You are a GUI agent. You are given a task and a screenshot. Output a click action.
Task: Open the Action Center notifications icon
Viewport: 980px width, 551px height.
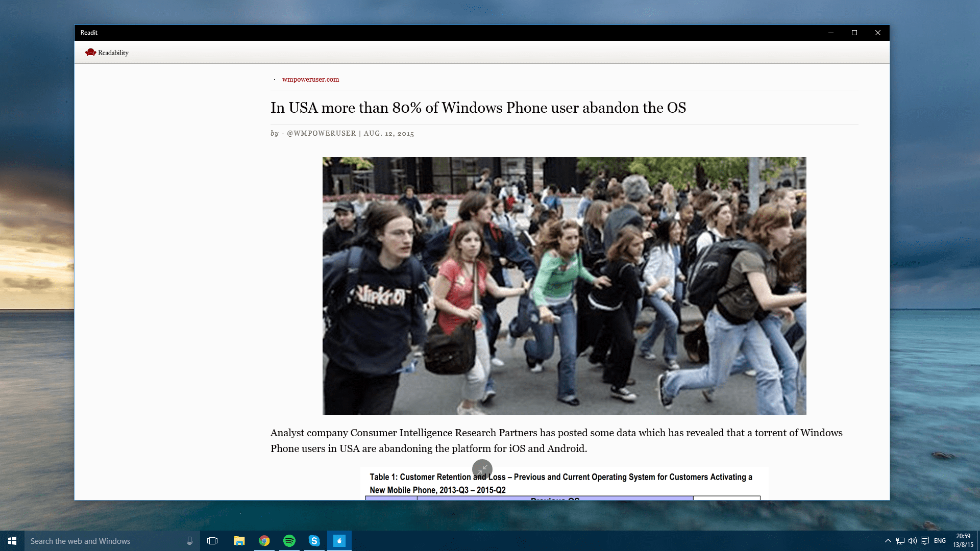pyautogui.click(x=925, y=541)
